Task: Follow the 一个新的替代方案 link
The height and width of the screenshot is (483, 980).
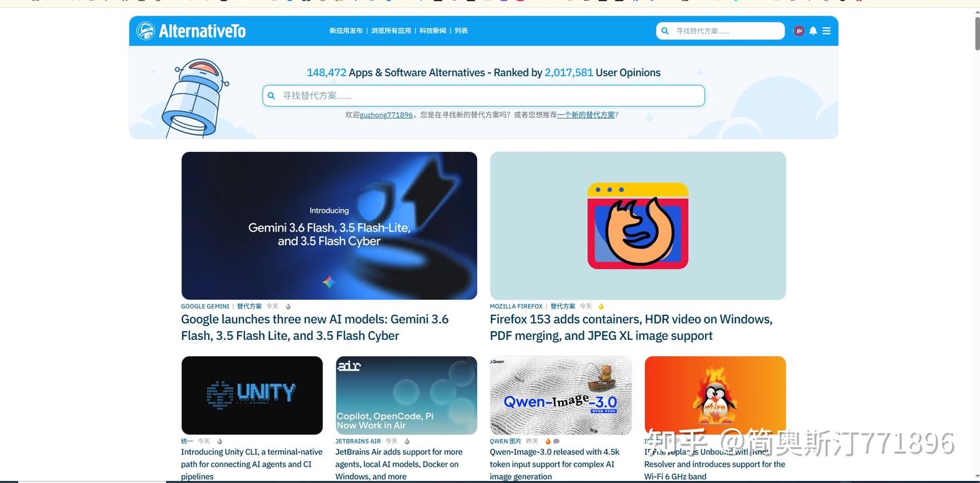Action: tap(586, 115)
